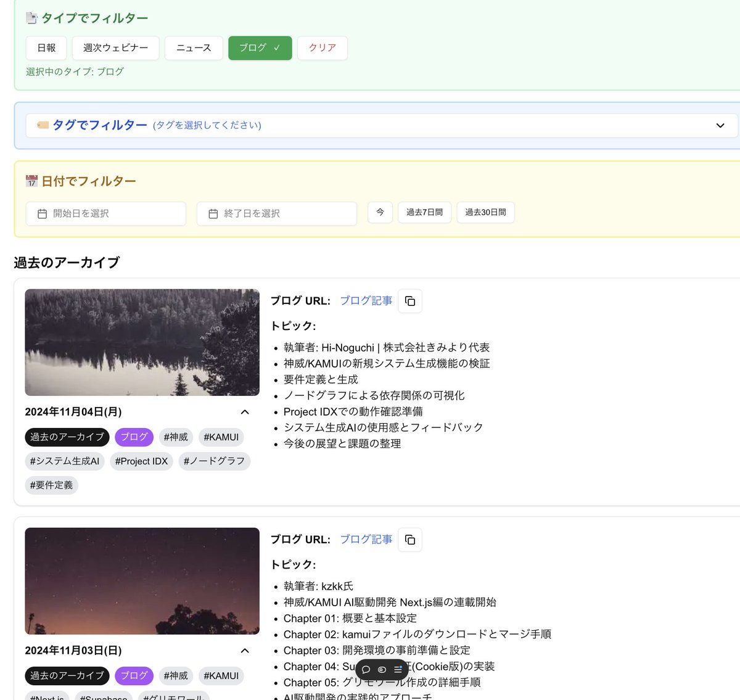Click topic ノードグラフによる依存関係の可視化

[x=374, y=396]
